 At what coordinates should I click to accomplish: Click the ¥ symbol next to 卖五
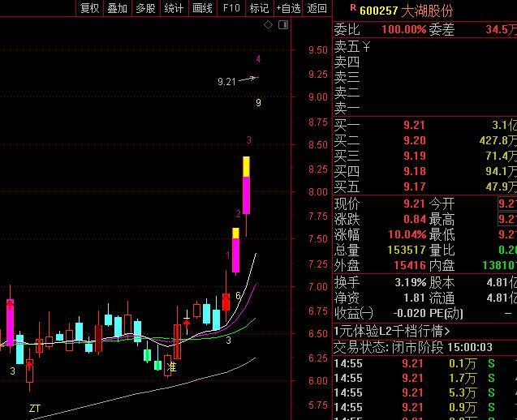point(366,47)
